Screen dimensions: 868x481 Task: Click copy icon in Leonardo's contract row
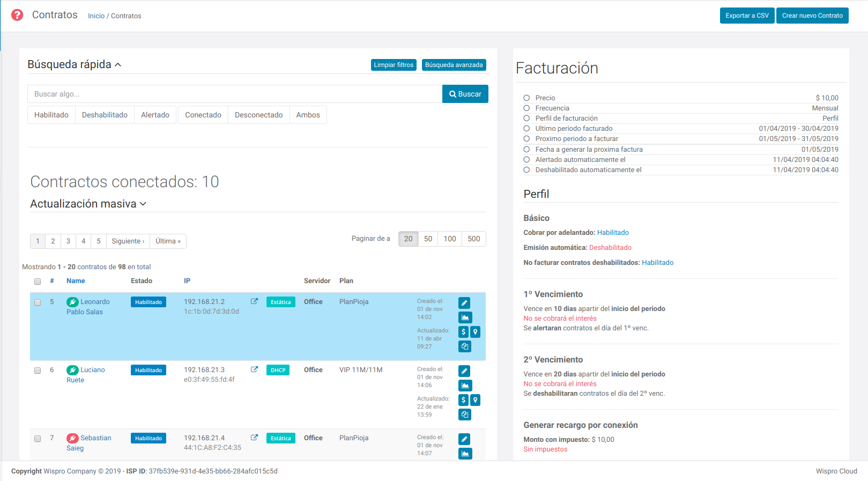(x=465, y=346)
